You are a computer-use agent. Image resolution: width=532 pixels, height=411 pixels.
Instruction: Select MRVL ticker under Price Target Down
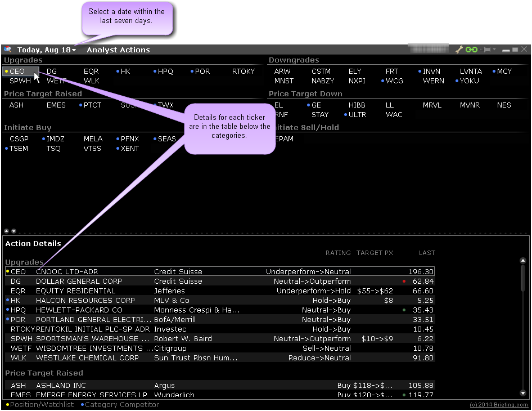432,105
